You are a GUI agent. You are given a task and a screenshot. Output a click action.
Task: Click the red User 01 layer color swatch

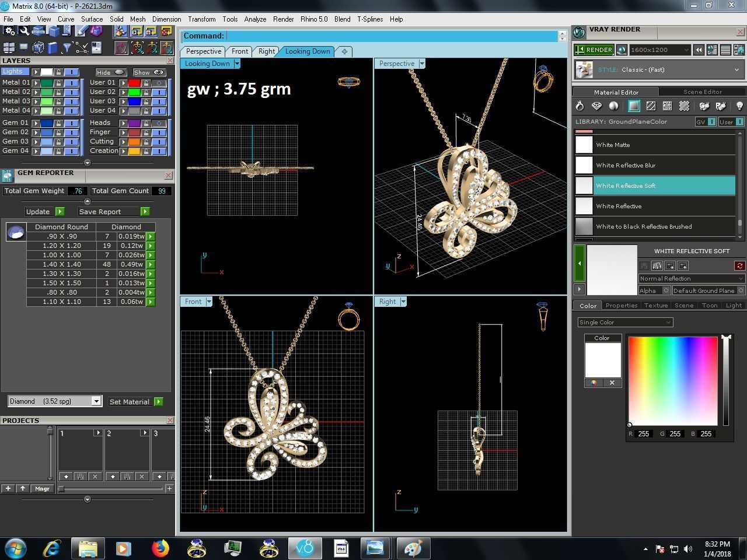[x=134, y=83]
